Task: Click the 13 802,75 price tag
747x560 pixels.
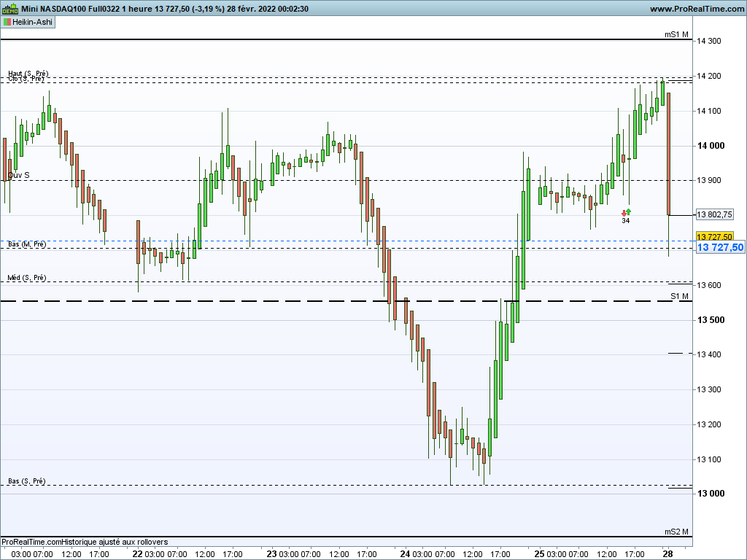Action: pos(714,215)
